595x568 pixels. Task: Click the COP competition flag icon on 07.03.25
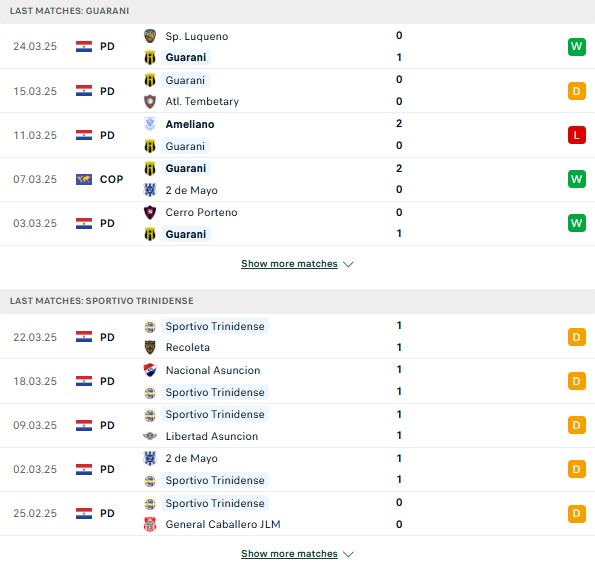84,179
